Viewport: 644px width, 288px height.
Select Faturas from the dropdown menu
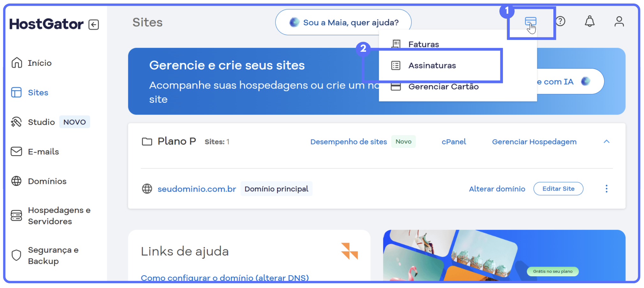[x=423, y=44]
